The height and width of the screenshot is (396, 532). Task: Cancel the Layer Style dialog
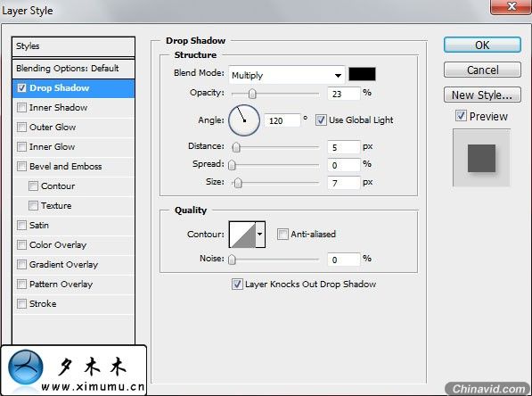tap(482, 70)
